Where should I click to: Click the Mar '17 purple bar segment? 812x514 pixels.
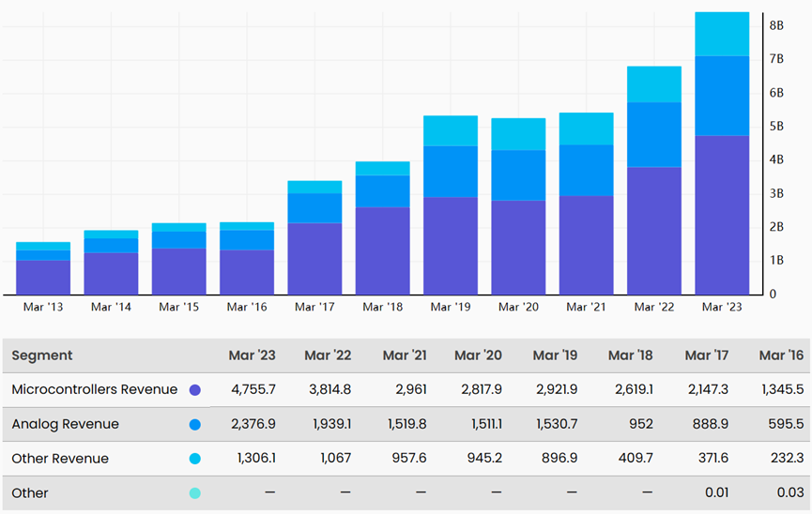click(x=314, y=259)
